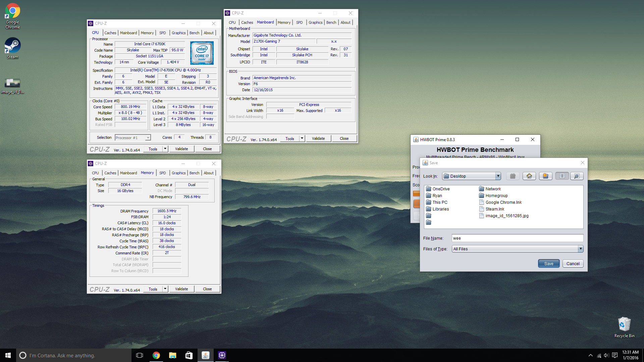Open the Windows Start menu
The height and width of the screenshot is (362, 644).
tap(8, 355)
